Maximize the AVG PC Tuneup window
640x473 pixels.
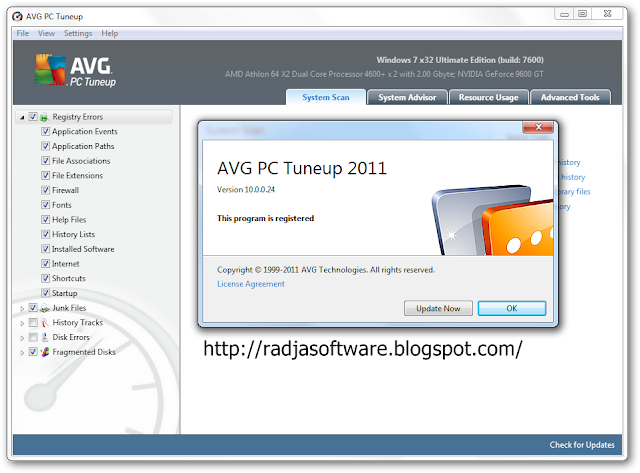tap(582, 14)
